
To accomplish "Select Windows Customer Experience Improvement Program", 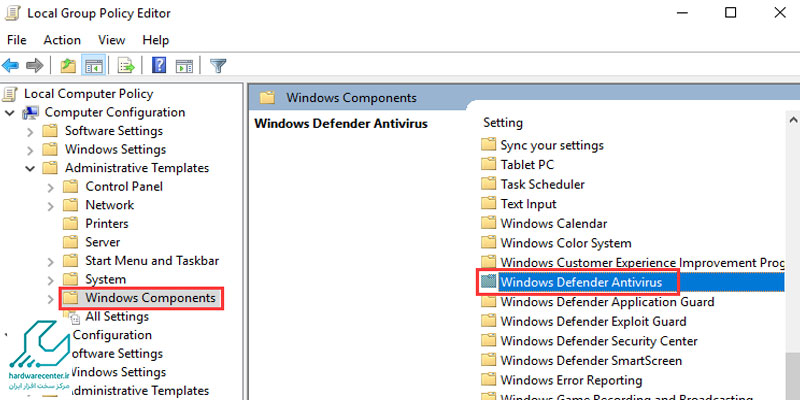I will click(x=642, y=262).
